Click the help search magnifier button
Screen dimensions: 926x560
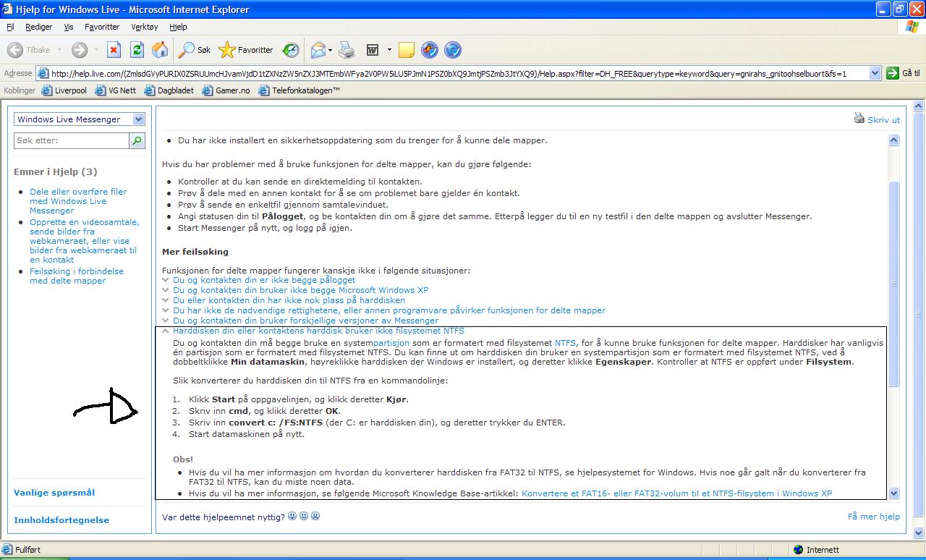point(137,140)
